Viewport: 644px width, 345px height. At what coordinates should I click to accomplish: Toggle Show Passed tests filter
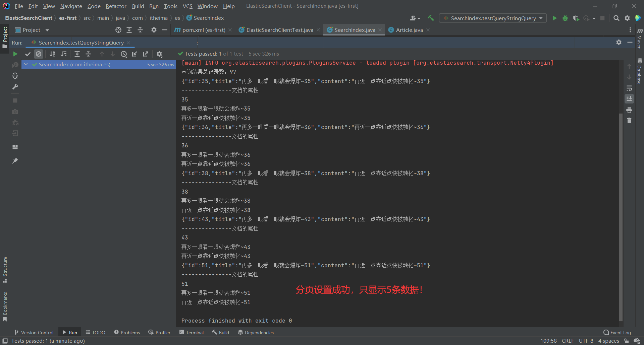[28, 54]
